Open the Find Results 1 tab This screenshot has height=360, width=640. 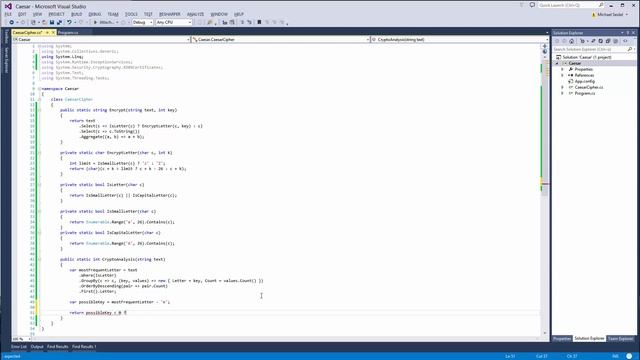click(84, 347)
